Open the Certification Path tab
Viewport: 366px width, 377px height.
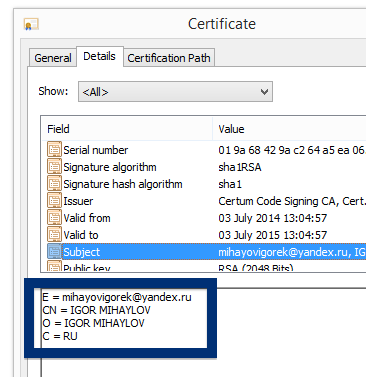(169, 58)
